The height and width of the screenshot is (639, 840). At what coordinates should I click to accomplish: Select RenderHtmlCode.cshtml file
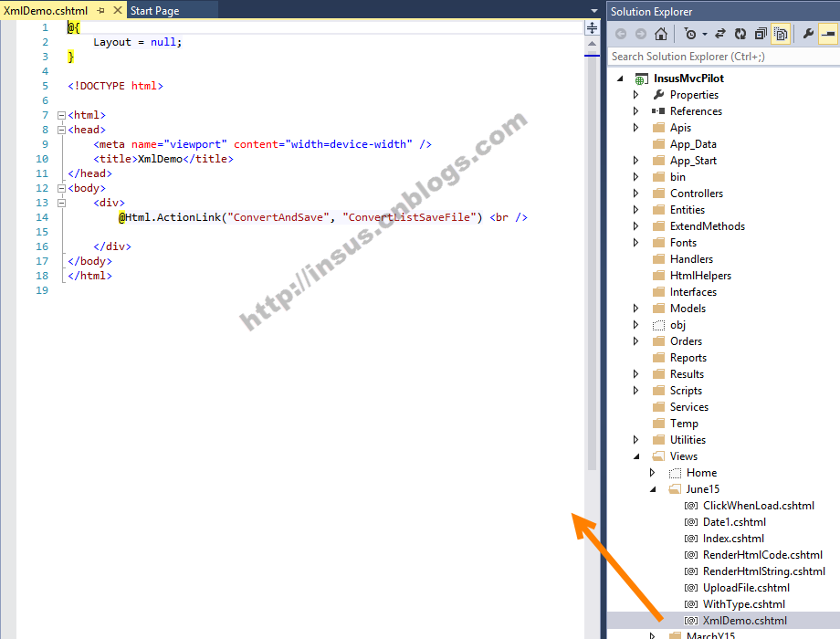(762, 555)
